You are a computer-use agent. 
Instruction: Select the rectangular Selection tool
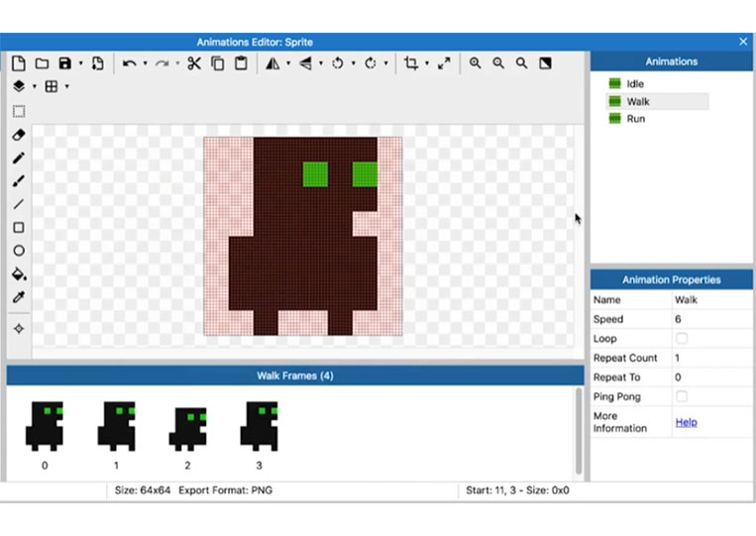19,111
